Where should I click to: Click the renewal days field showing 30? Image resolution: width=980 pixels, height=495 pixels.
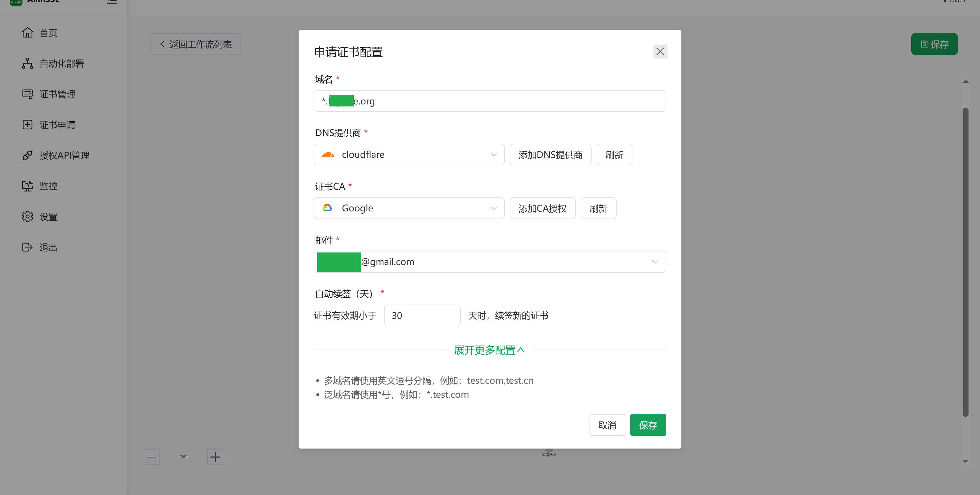click(x=422, y=316)
